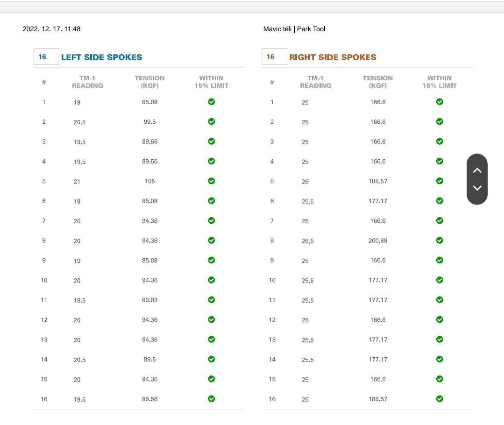Click green checkmark for right spoke 16
504x425 pixels.
point(439,399)
